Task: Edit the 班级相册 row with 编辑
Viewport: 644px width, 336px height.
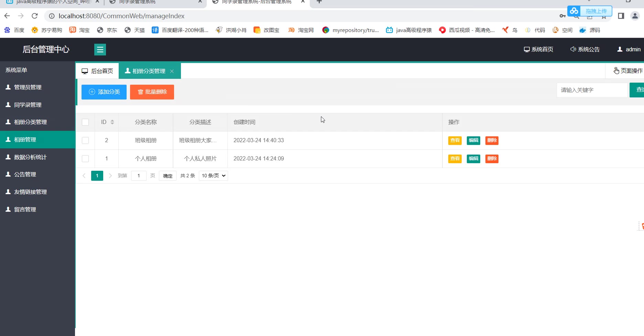Action: tap(473, 140)
